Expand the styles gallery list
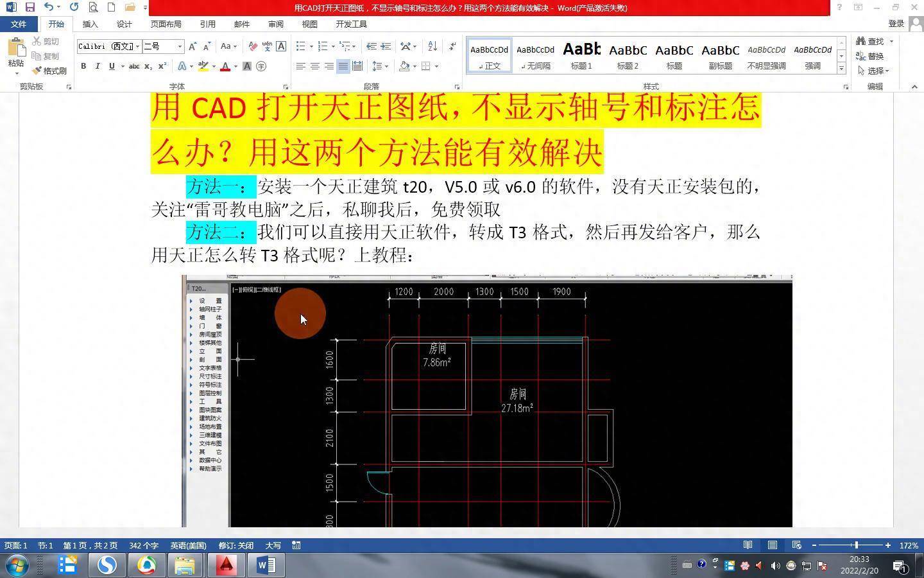This screenshot has width=924, height=578. (841, 68)
